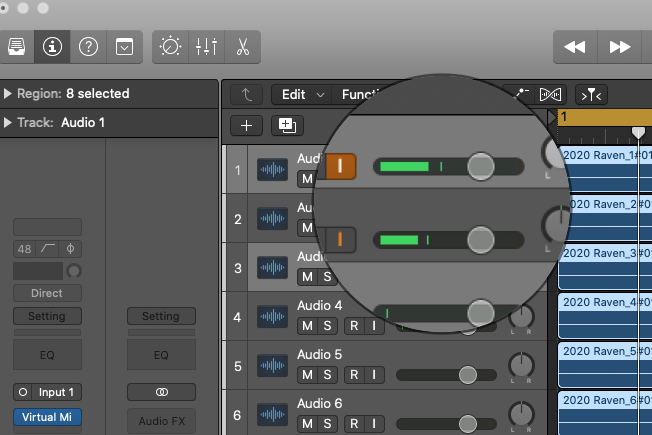Toggle input monitoring button on Audio 2
The width and height of the screenshot is (652, 435).
[x=340, y=240]
